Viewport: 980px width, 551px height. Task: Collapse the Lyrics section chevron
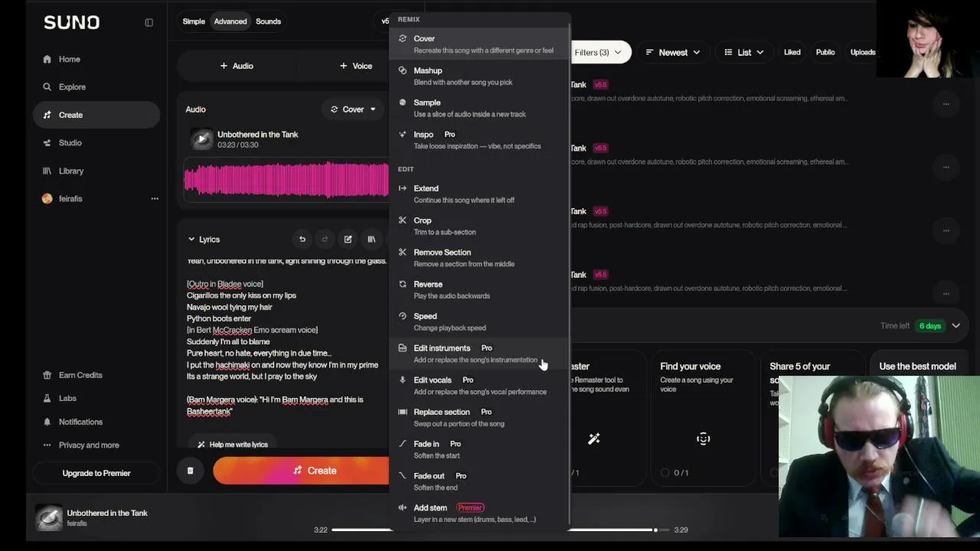(191, 240)
